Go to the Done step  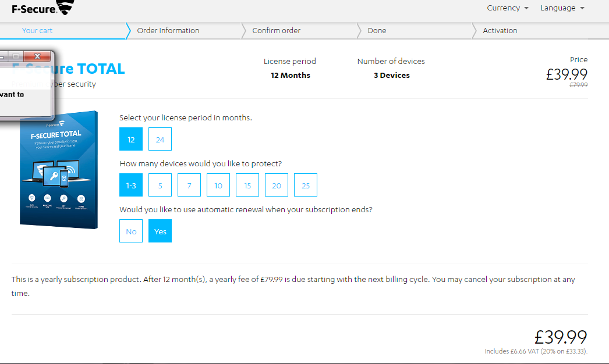click(x=377, y=31)
